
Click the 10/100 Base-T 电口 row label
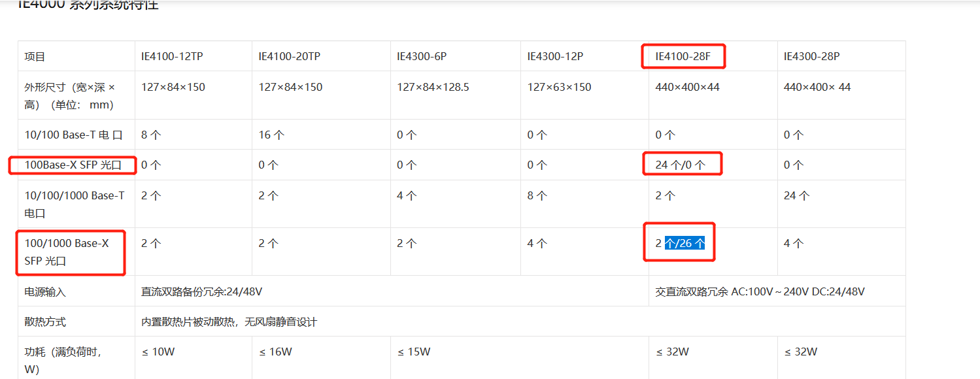(x=73, y=135)
